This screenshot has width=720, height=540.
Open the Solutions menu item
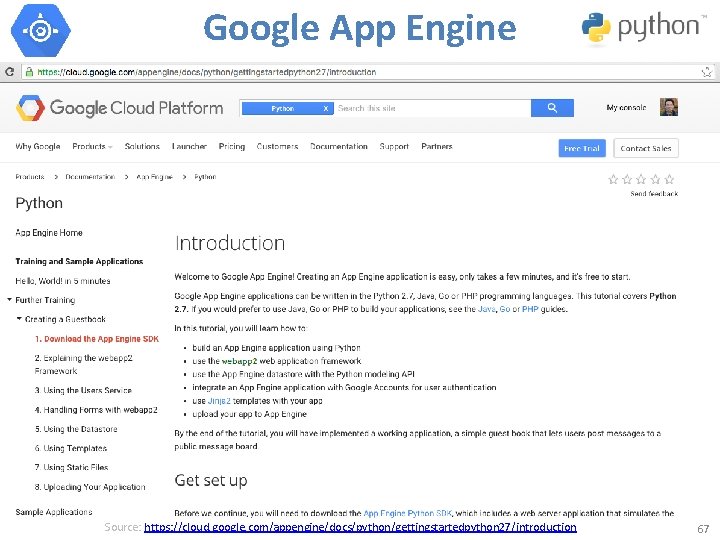142,146
